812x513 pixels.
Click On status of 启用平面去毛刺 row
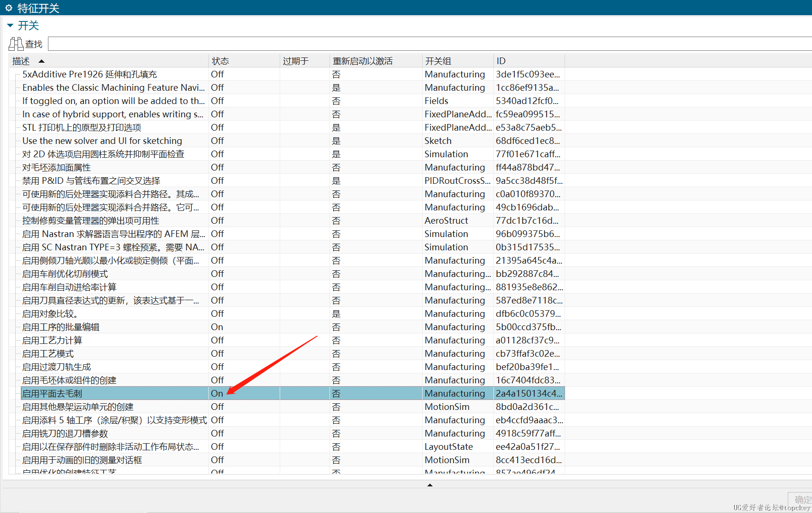pos(217,393)
